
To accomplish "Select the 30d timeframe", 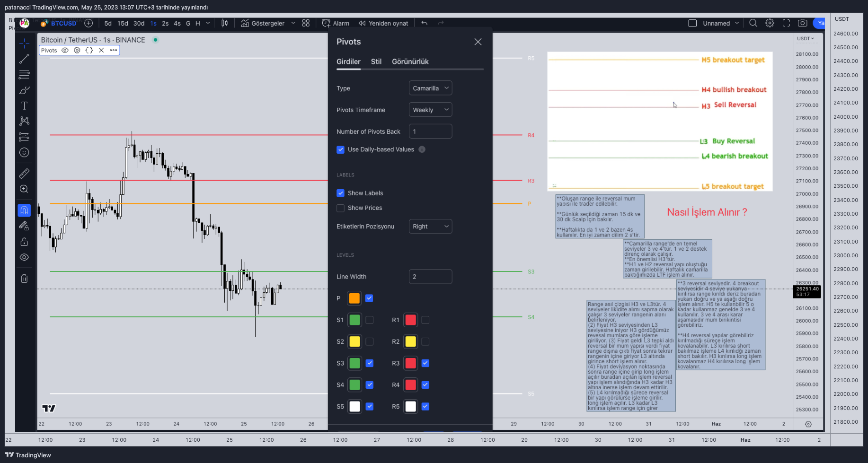I will pyautogui.click(x=139, y=23).
